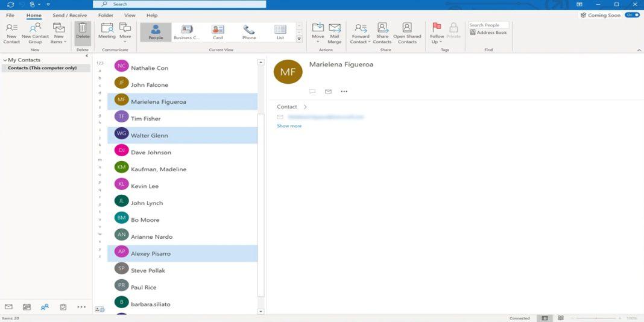
Task: Open the File menu
Action: 10,15
